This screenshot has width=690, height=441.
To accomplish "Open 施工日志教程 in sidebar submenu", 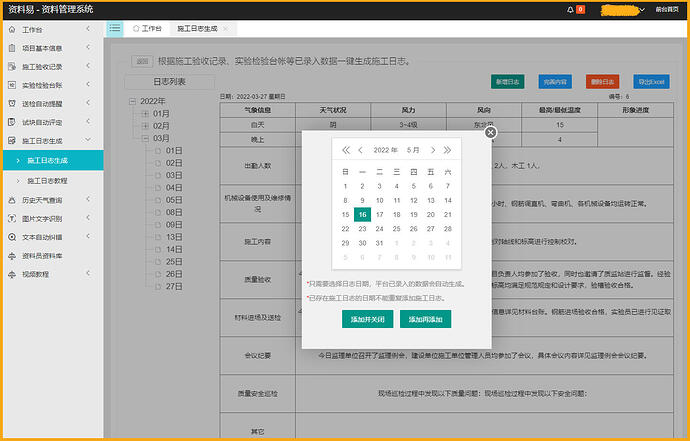I will 47,181.
